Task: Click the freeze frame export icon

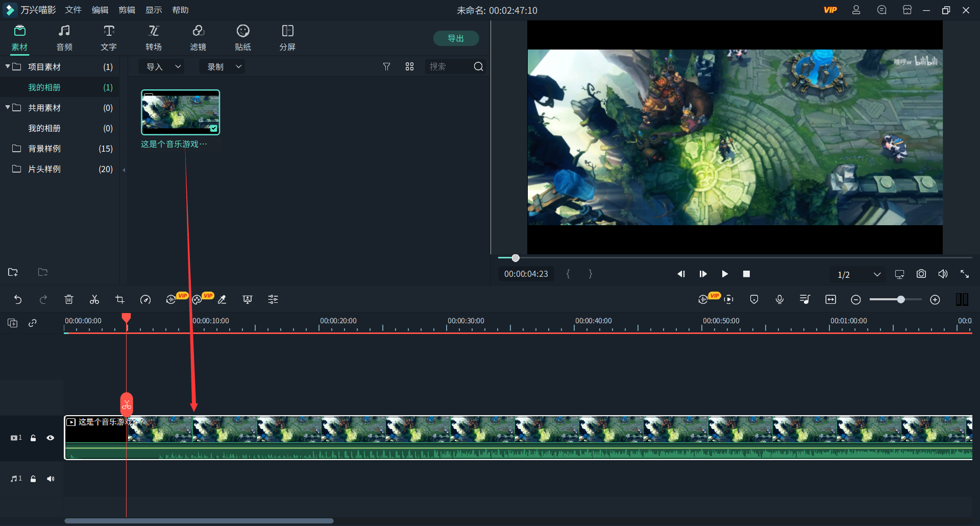Action: pyautogui.click(x=248, y=300)
